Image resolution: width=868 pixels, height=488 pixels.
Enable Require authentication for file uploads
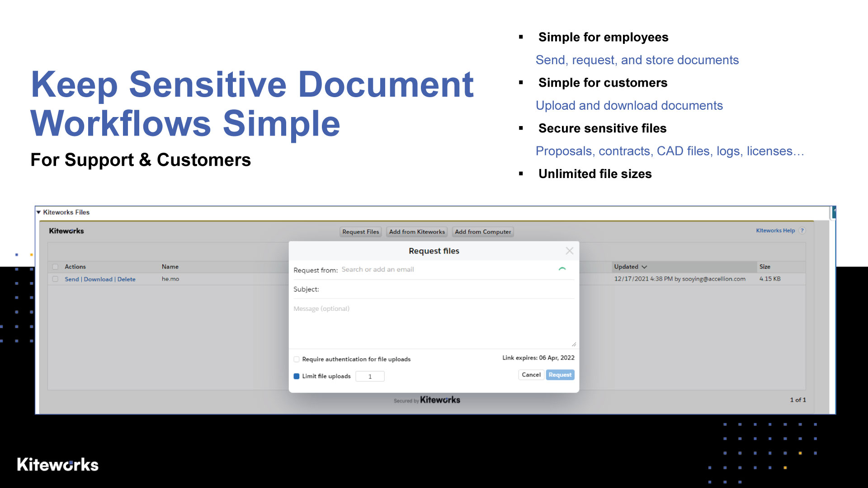pyautogui.click(x=297, y=359)
